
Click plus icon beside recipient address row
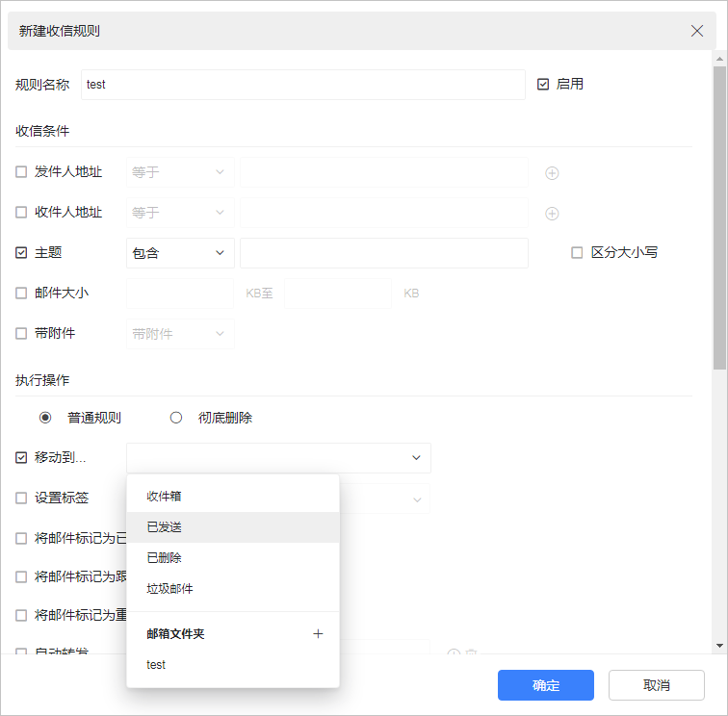tap(552, 213)
